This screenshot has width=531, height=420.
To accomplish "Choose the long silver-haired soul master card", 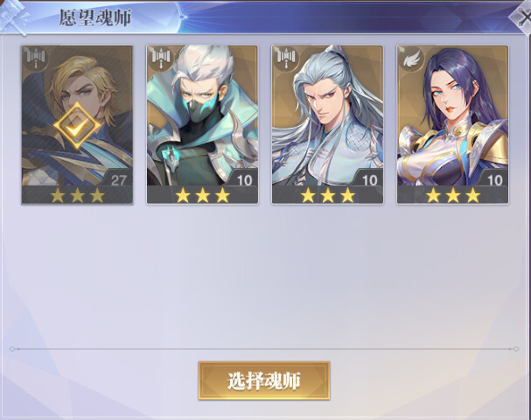I will (x=327, y=125).
